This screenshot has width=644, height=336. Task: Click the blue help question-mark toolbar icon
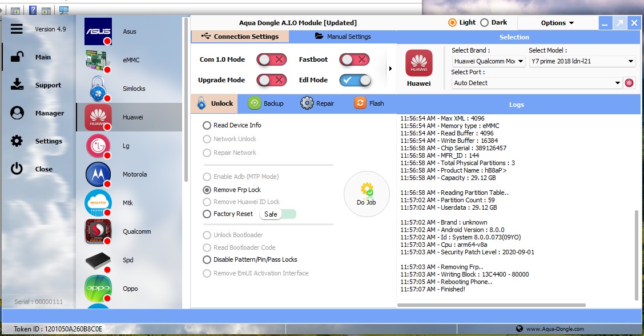pos(33,10)
